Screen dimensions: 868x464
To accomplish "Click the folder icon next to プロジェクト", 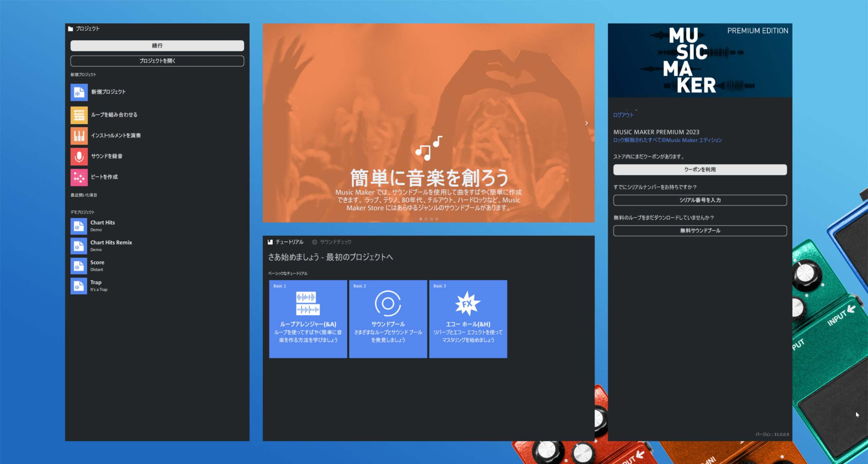I will point(71,29).
